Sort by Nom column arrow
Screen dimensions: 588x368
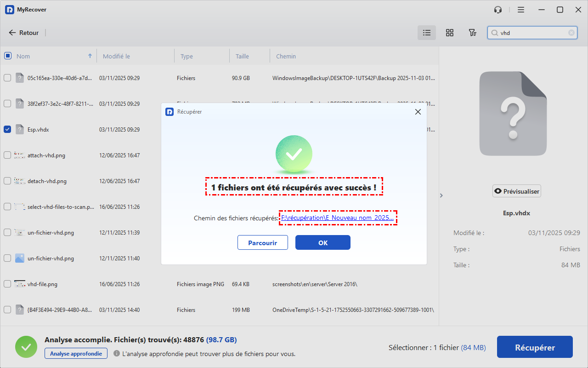[90, 56]
